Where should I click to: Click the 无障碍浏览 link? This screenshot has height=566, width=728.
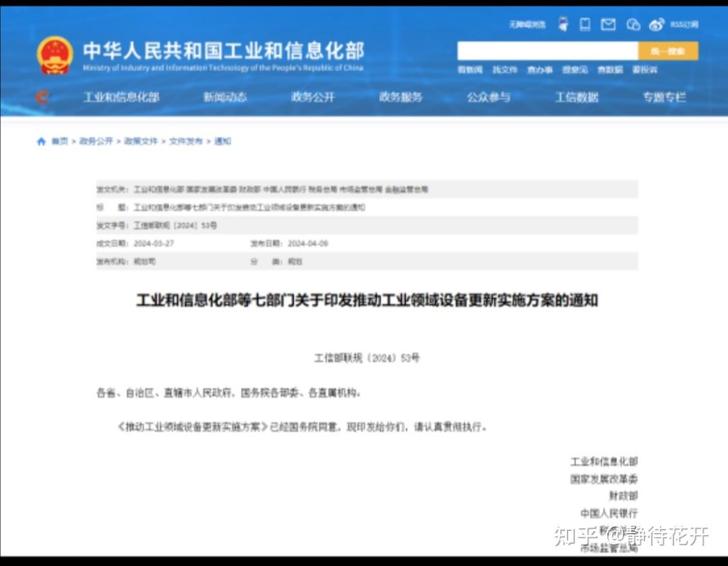tap(527, 24)
